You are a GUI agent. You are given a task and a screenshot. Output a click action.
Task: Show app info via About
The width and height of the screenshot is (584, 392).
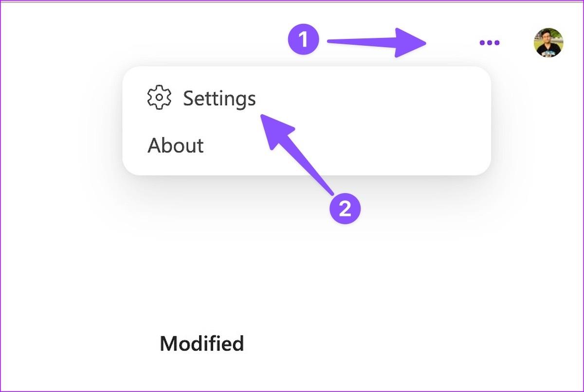[x=176, y=145]
